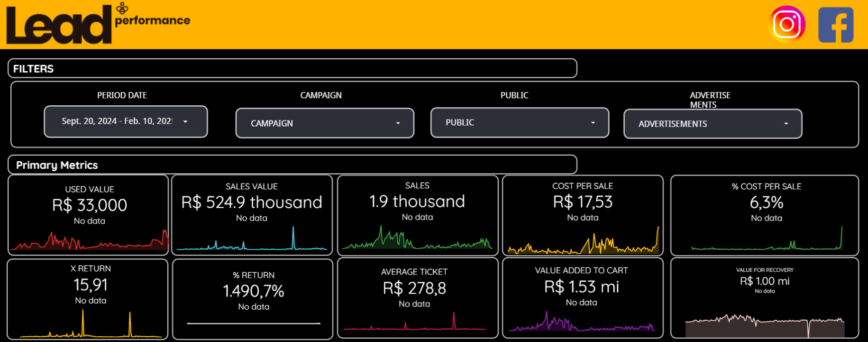The height and width of the screenshot is (342, 868).
Task: Click the Lead performance logo
Action: (98, 24)
